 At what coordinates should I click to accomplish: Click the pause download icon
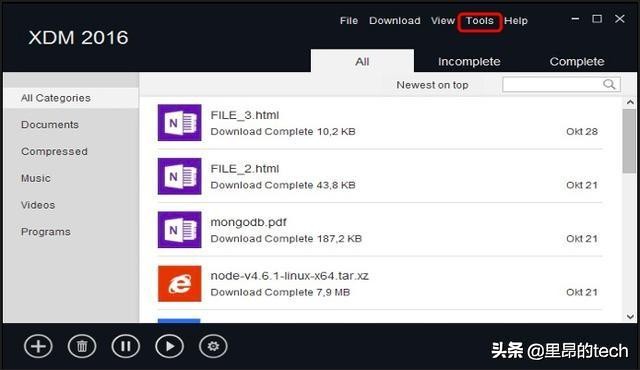(126, 346)
